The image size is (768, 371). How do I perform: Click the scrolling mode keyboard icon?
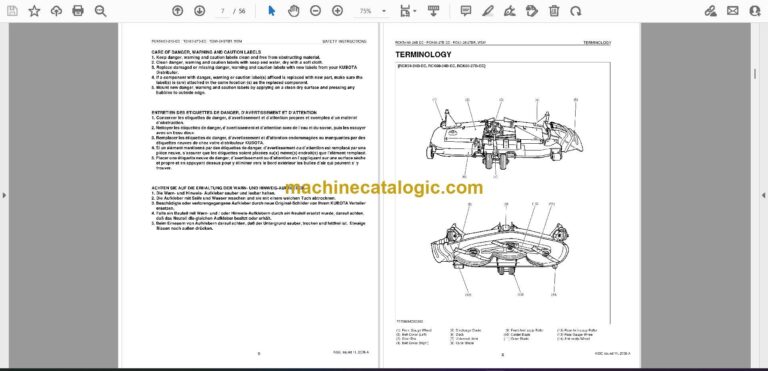[x=433, y=11]
